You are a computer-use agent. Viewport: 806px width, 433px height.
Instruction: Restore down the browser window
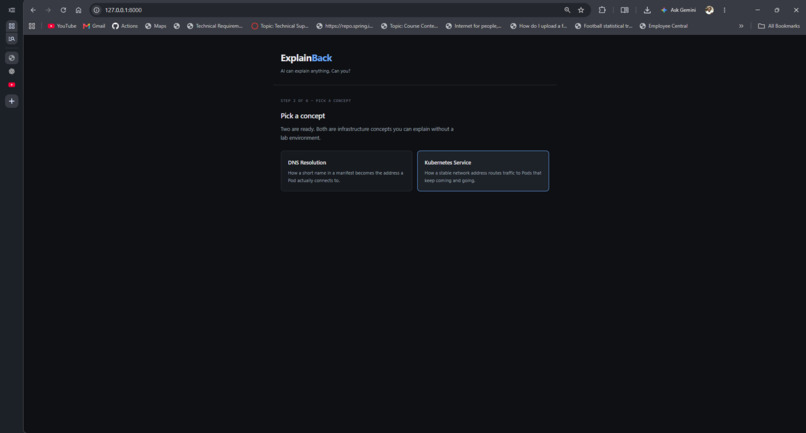(777, 10)
